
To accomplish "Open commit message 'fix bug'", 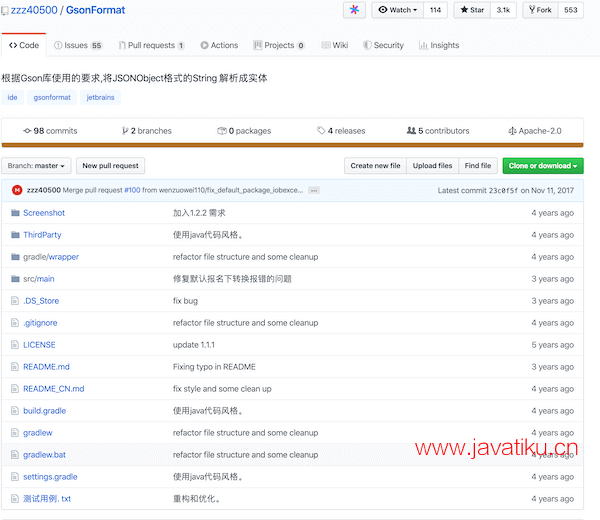I will coord(185,301).
